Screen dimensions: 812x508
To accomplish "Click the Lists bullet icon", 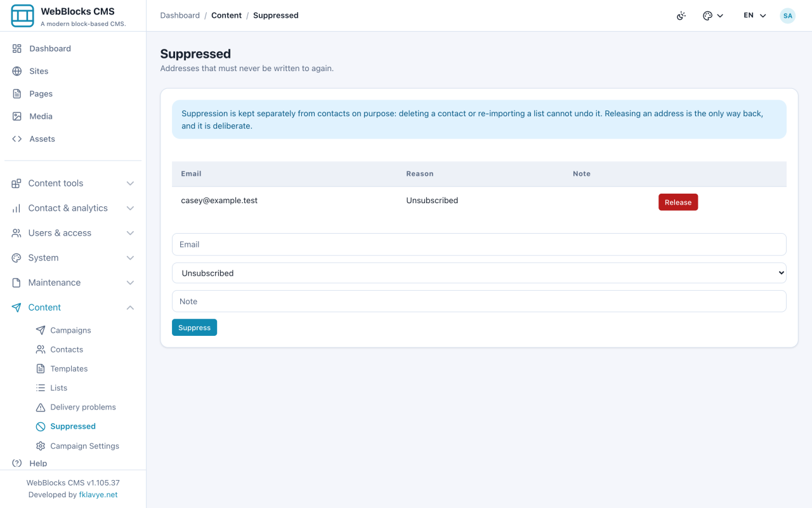I will tap(41, 387).
